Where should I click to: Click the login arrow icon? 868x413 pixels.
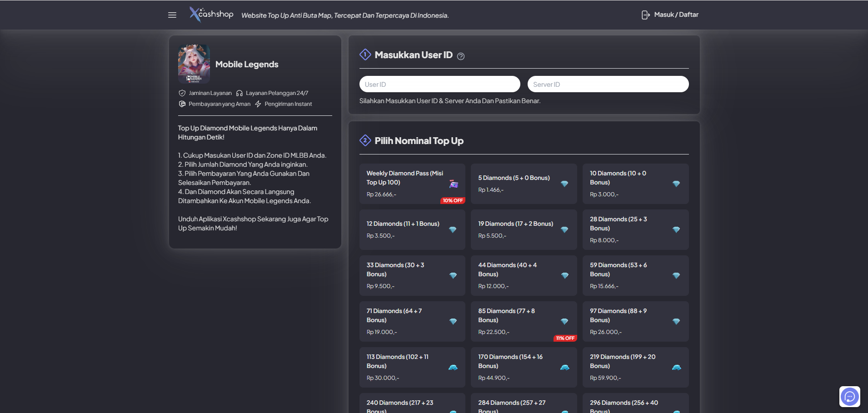point(645,15)
